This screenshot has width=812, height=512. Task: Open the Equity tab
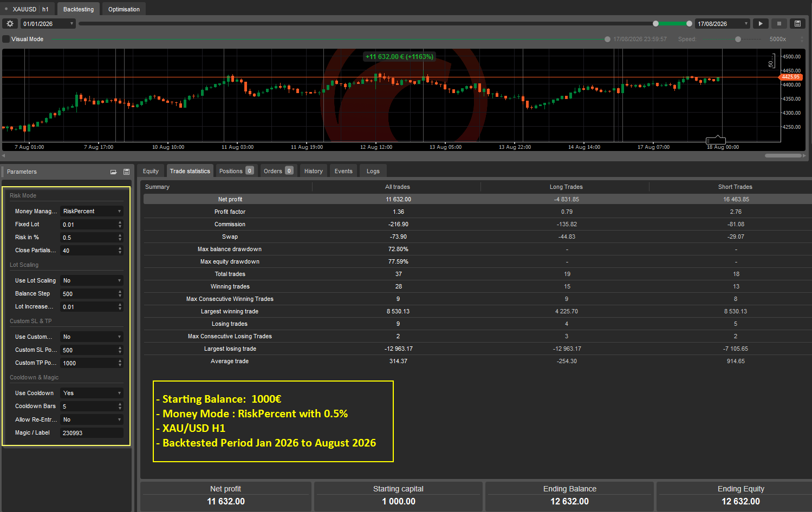[151, 171]
